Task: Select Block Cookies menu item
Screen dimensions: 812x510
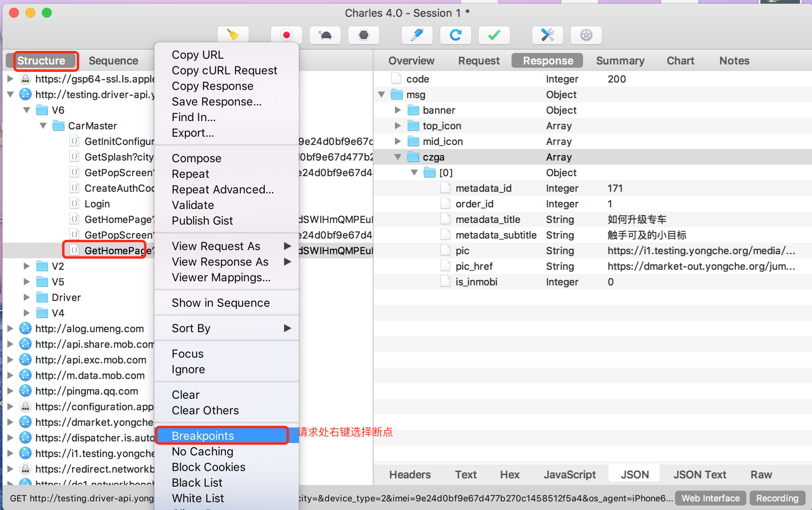Action: coord(227,467)
